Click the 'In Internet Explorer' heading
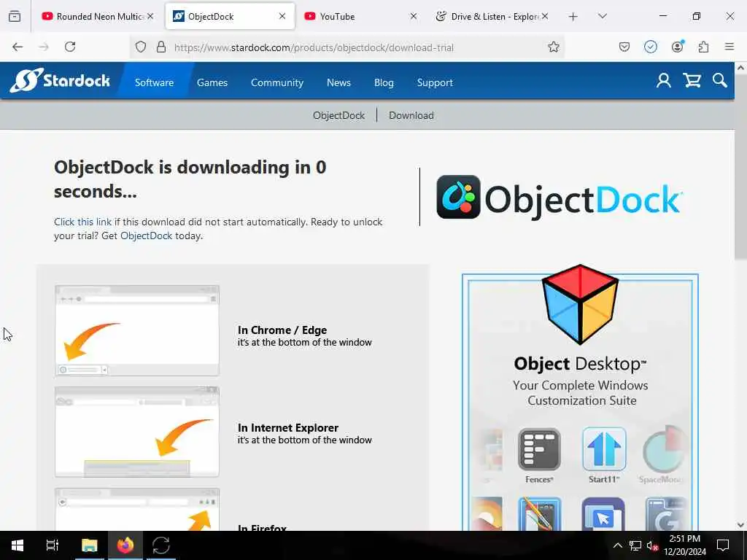747x560 pixels. pyautogui.click(x=287, y=427)
